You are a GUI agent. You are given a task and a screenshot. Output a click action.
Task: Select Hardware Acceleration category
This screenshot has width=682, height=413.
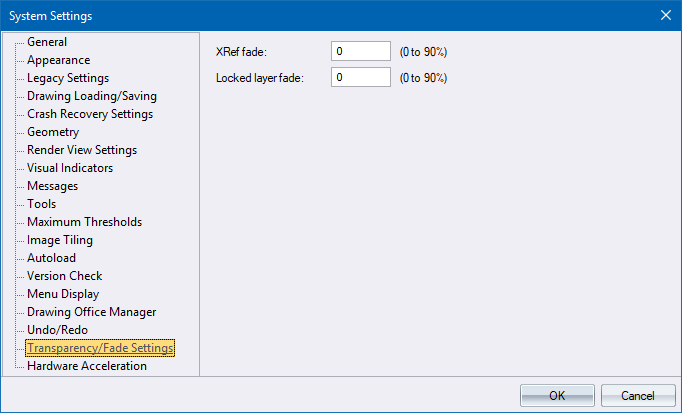(x=87, y=366)
